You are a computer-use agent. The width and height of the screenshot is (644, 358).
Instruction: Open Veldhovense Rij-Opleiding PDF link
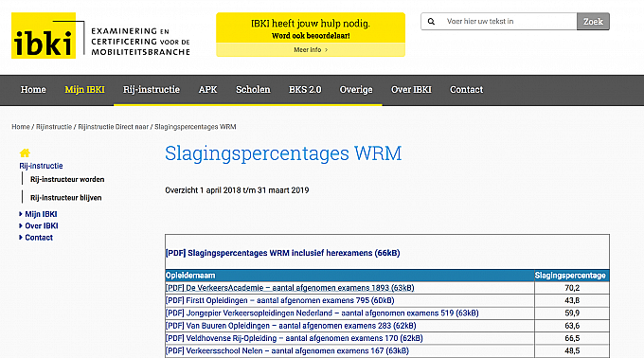point(295,338)
